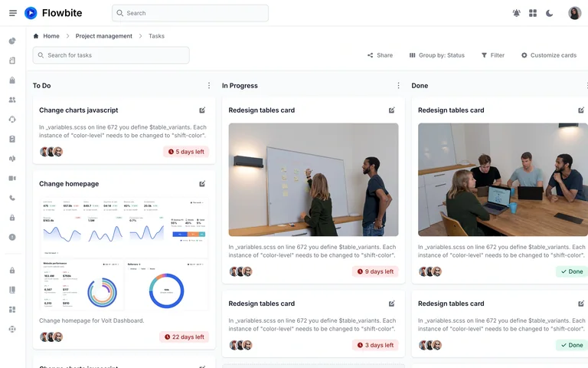Screen dimensions: 588x368
Task: Click the Flowbite logo
Action: pyautogui.click(x=54, y=13)
